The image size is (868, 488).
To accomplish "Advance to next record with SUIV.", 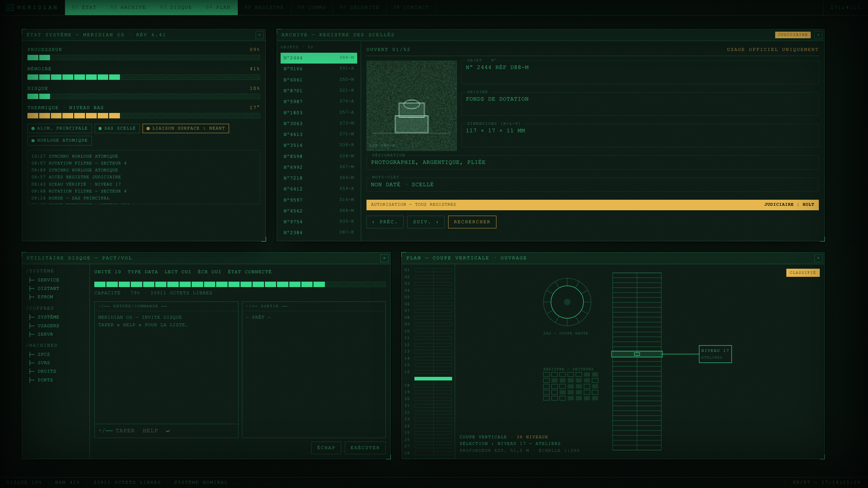I will pos(426,222).
